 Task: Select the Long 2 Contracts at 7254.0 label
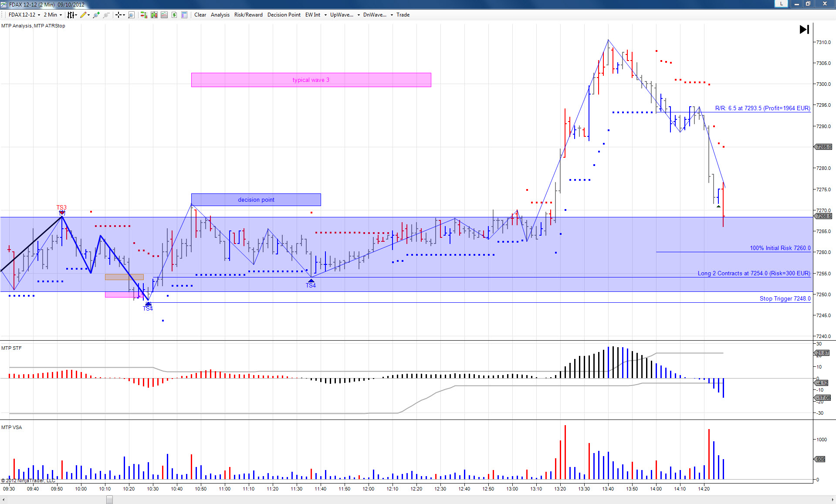[754, 274]
